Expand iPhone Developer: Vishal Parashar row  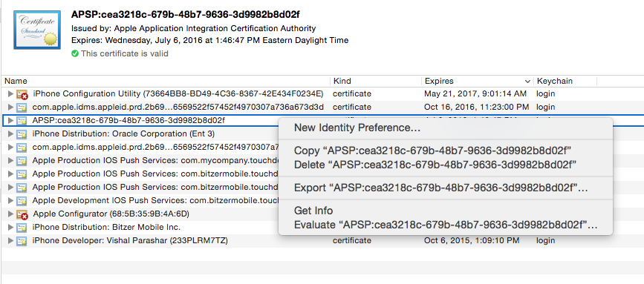(x=10, y=240)
